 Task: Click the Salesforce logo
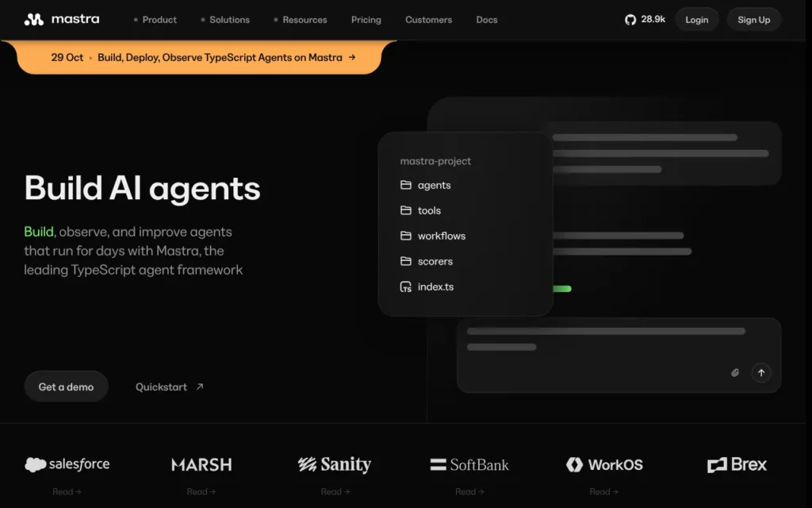[67, 464]
